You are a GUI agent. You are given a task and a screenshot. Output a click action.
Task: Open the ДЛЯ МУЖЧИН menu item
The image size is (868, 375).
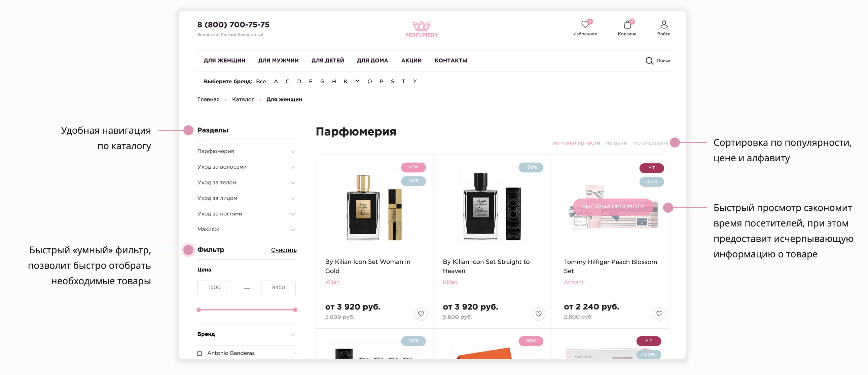coord(278,60)
